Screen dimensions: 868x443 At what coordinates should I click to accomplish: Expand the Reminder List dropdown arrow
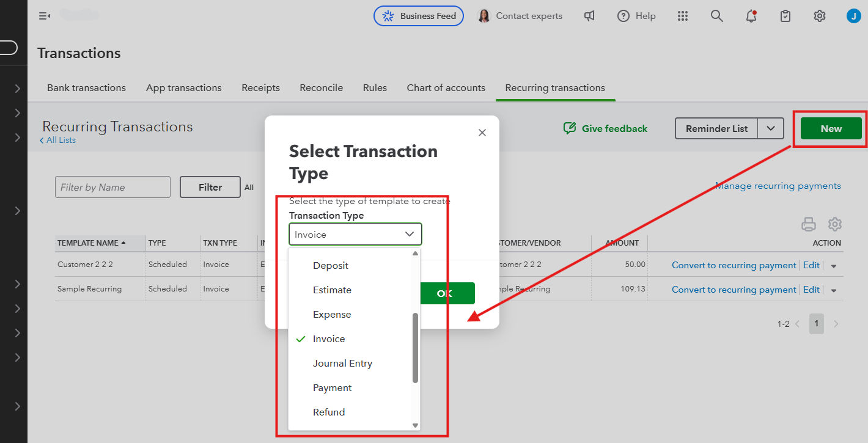click(771, 128)
